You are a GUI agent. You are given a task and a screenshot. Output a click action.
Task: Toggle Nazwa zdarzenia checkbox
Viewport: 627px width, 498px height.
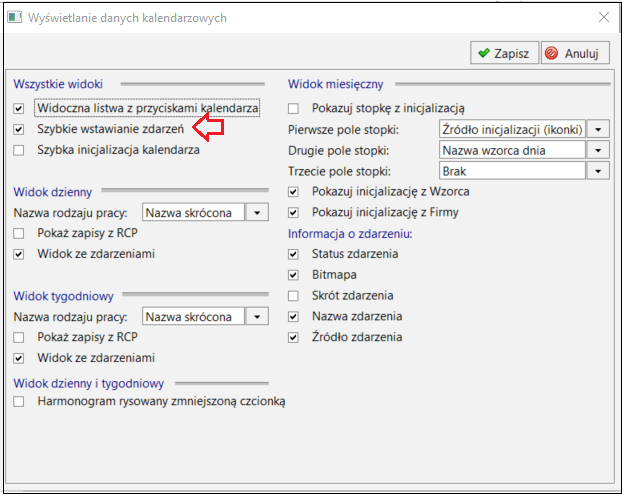click(x=293, y=316)
